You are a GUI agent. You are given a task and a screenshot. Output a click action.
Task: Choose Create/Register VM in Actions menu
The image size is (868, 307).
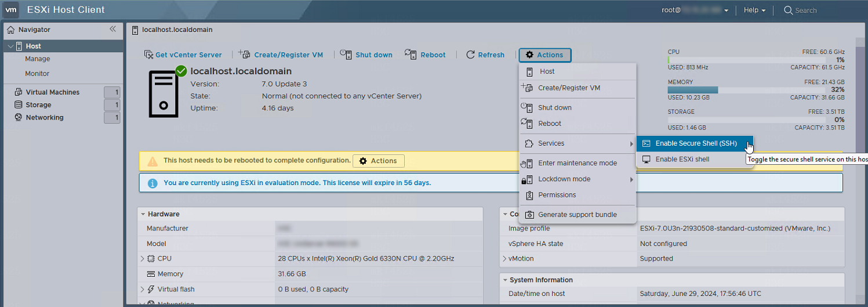(x=578, y=88)
